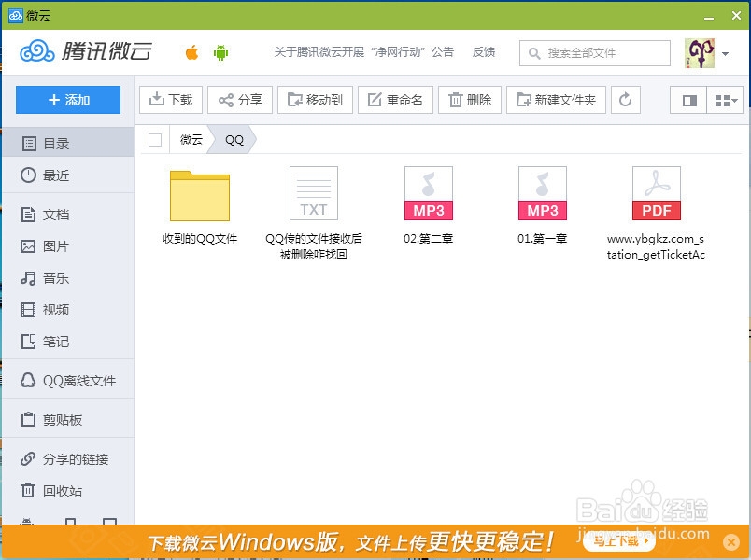Open 文档 documents in sidebar

(68, 215)
